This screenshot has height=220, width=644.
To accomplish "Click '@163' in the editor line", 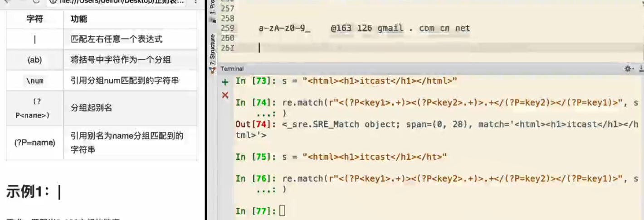I will coord(342,28).
